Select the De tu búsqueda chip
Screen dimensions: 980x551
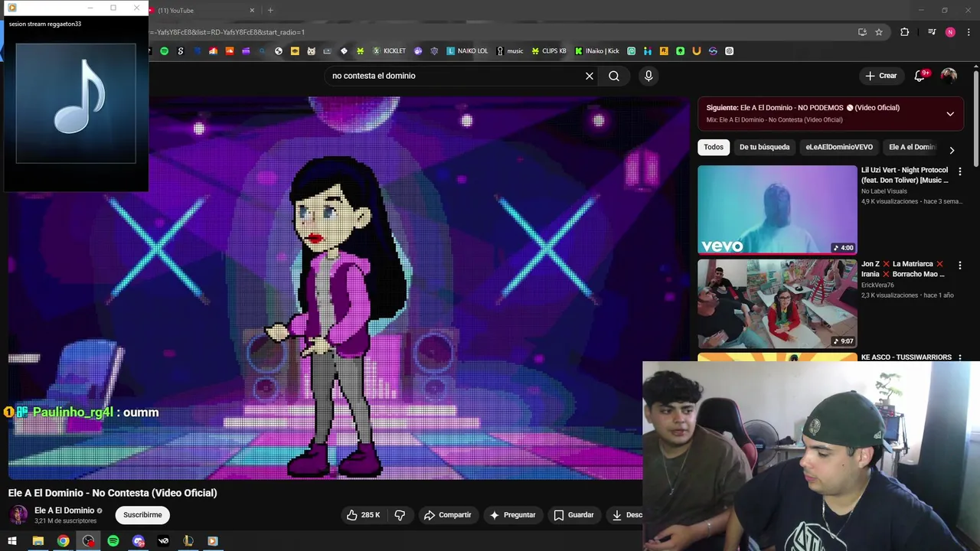coord(764,147)
